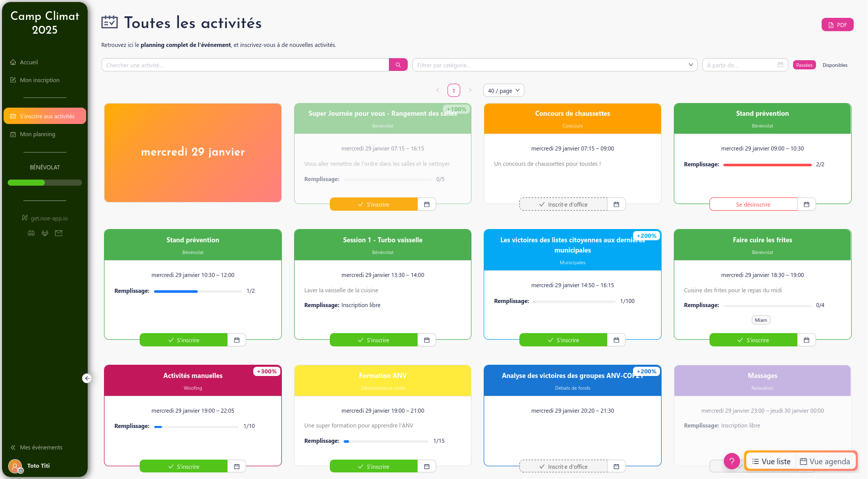Click the GitLab icon in the sidebar
Image resolution: width=868 pixels, height=479 pixels.
tap(45, 233)
